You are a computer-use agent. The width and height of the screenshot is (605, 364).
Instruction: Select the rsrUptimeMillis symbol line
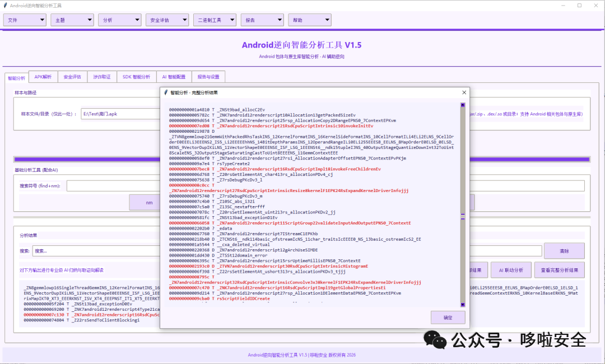click(x=264, y=260)
